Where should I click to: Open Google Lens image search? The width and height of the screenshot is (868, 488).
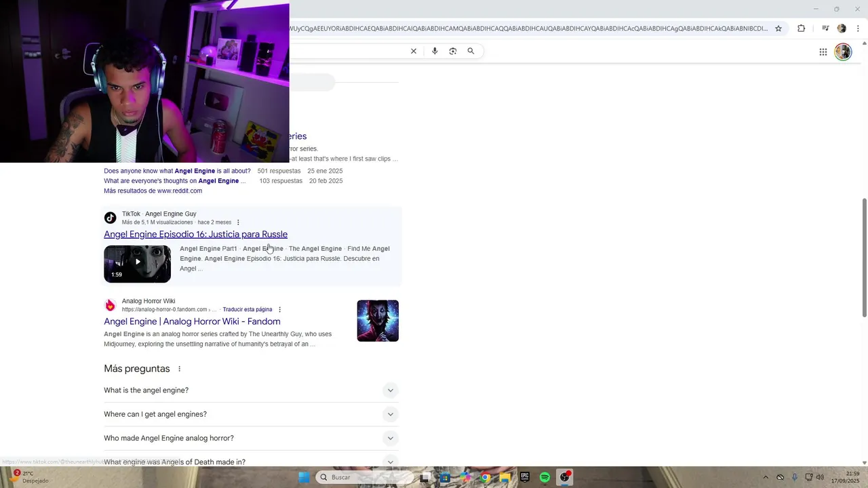tap(453, 51)
